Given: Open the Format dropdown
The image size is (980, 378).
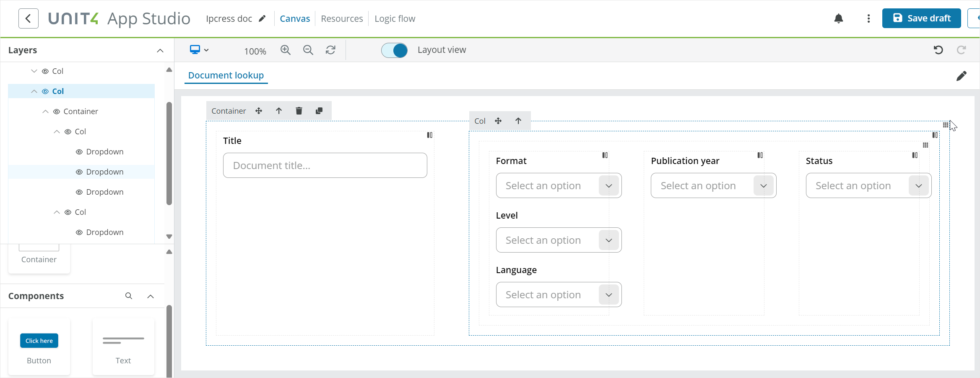Looking at the screenshot, I should coord(558,185).
